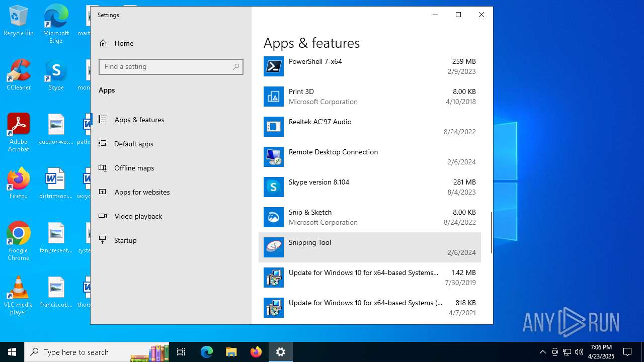
Task: Click the volume speaker tray icon
Action: [579, 352]
